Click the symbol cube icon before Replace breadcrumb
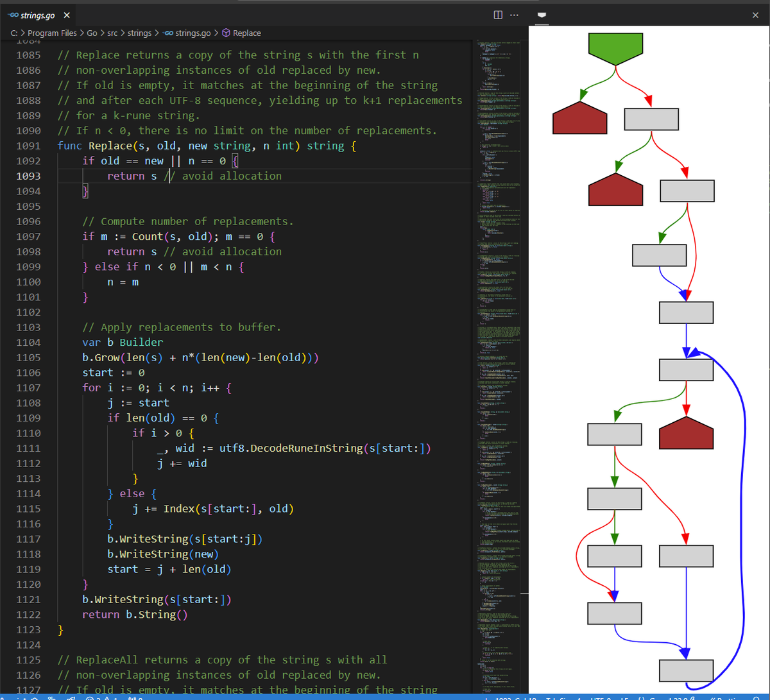 (x=226, y=33)
